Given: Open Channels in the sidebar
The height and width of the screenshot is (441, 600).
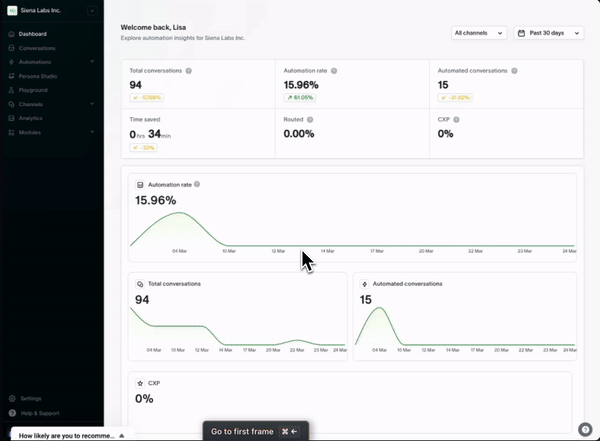Looking at the screenshot, I should [31, 105].
